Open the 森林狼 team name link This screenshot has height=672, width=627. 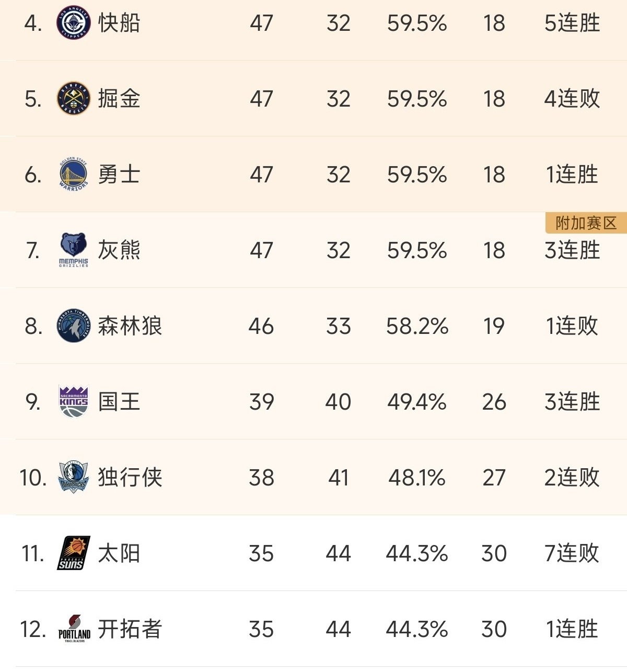[x=130, y=326]
